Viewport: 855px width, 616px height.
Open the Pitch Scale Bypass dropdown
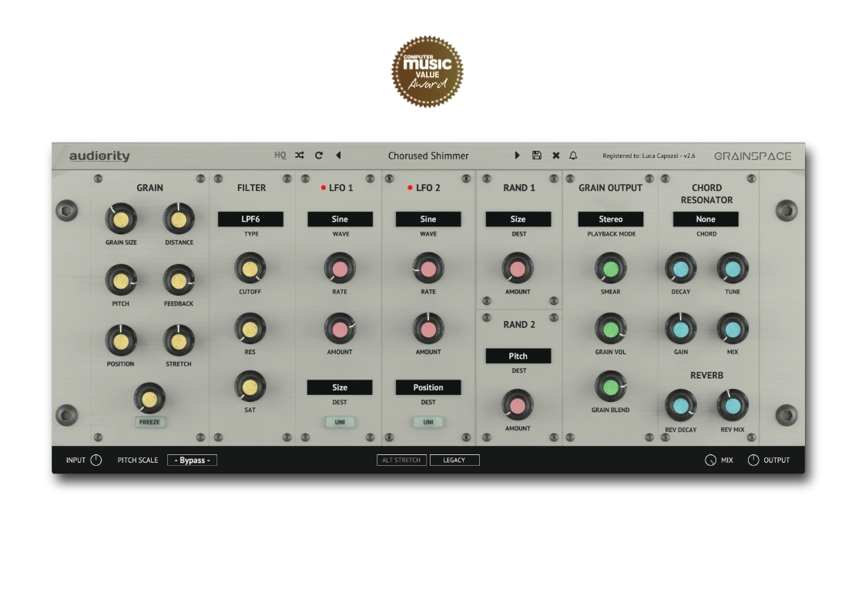click(x=192, y=460)
